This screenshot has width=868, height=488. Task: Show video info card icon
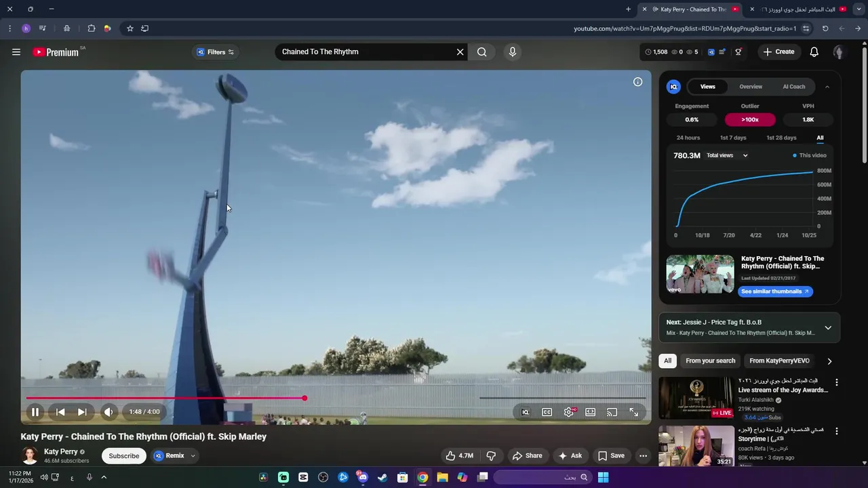[x=637, y=82]
